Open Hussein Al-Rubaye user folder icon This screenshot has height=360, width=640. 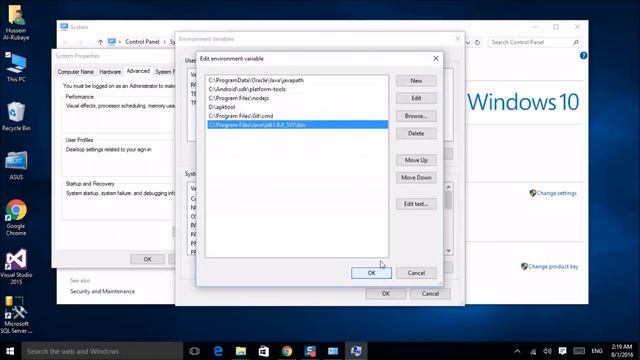coord(16,21)
